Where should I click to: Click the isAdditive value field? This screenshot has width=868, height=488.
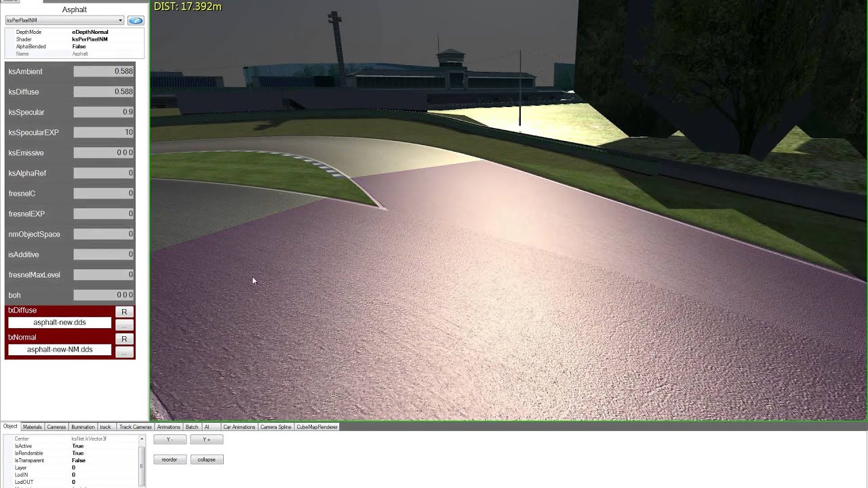point(104,254)
